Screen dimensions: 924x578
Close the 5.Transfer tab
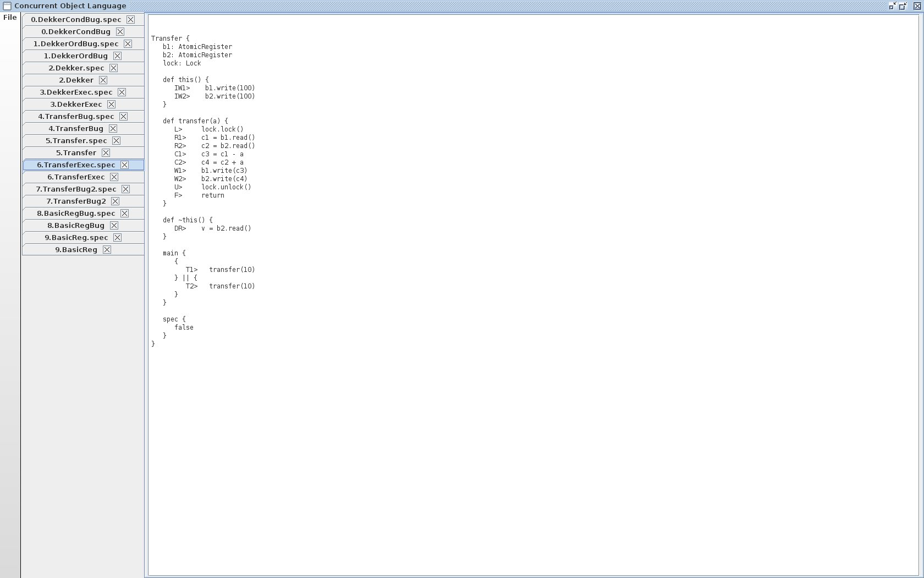pos(106,152)
